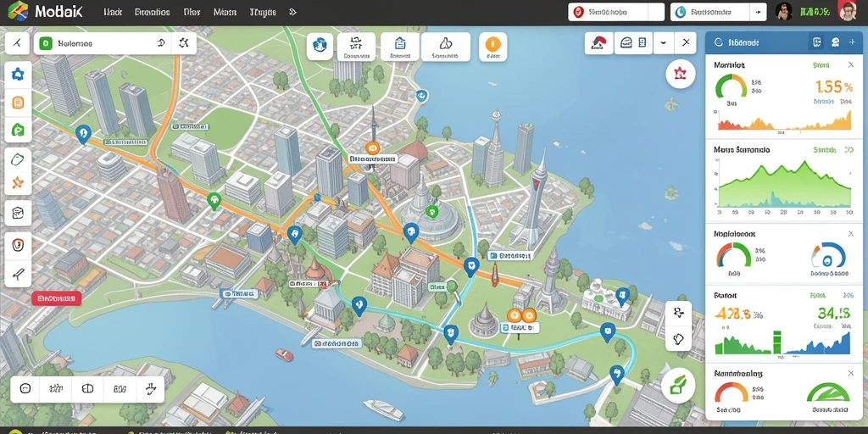Toggle the highlighted grid view icon in panel header

(816, 42)
